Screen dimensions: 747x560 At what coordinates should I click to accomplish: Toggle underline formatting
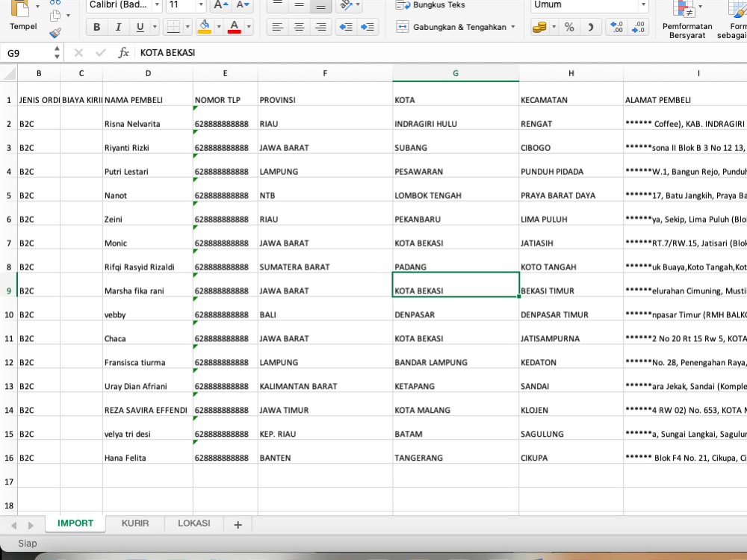(x=140, y=27)
